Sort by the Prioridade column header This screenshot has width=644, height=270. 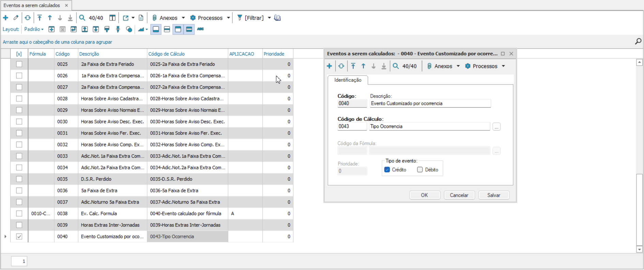point(278,54)
